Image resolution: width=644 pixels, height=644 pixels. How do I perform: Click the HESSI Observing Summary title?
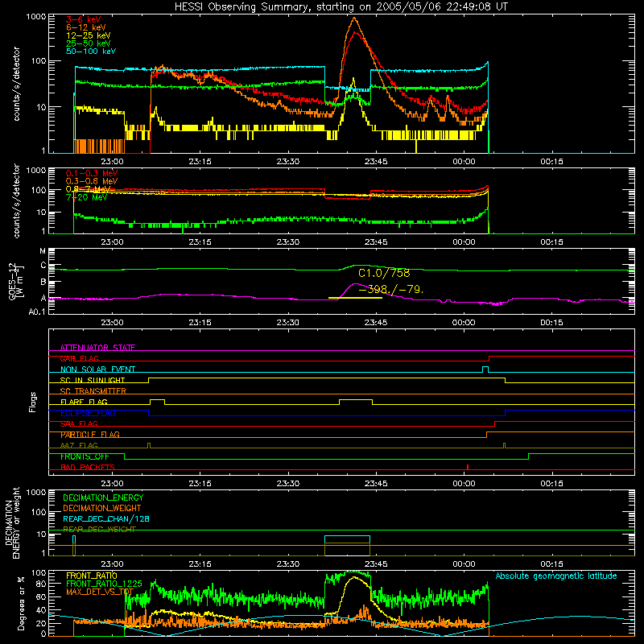341,6
